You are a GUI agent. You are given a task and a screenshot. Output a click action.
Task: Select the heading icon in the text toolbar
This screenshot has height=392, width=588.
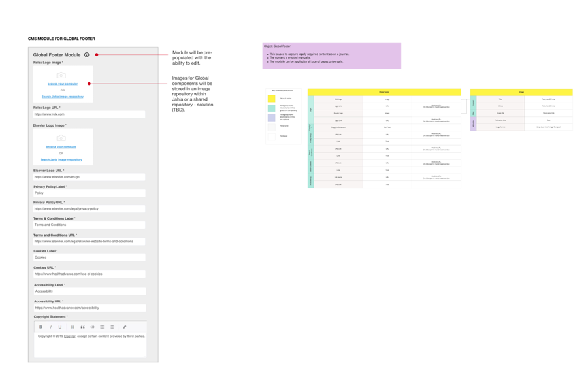tap(73, 327)
